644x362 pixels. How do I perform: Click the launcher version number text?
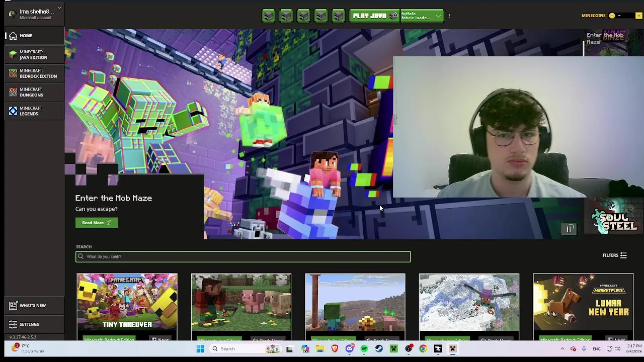point(23,337)
